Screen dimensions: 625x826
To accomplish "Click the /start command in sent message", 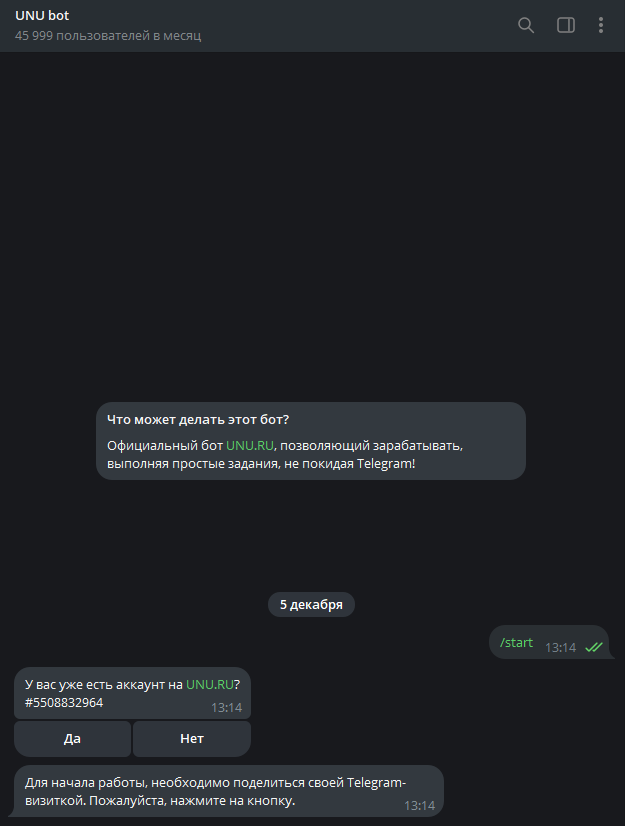I will tap(516, 642).
